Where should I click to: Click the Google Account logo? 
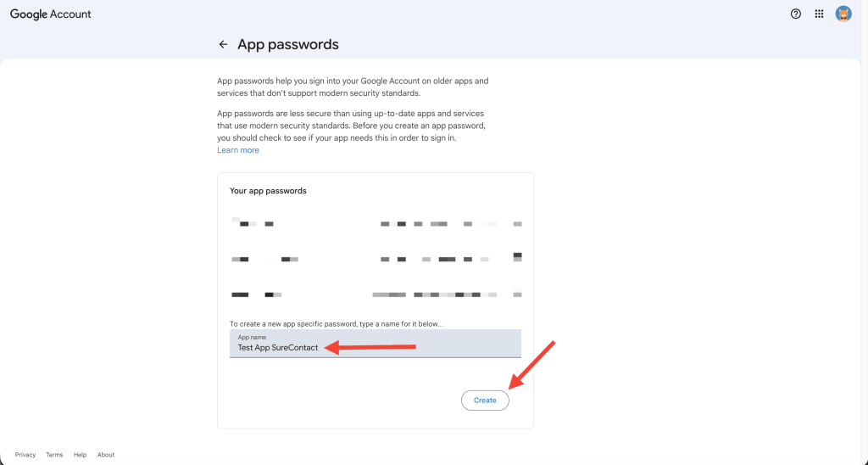click(51, 14)
